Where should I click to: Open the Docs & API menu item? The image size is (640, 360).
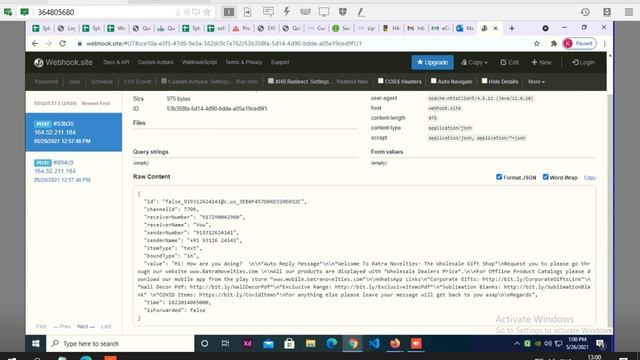(x=116, y=62)
